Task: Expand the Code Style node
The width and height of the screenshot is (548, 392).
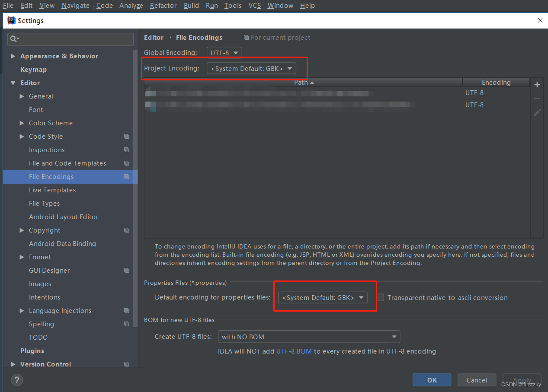Action: tap(22, 137)
